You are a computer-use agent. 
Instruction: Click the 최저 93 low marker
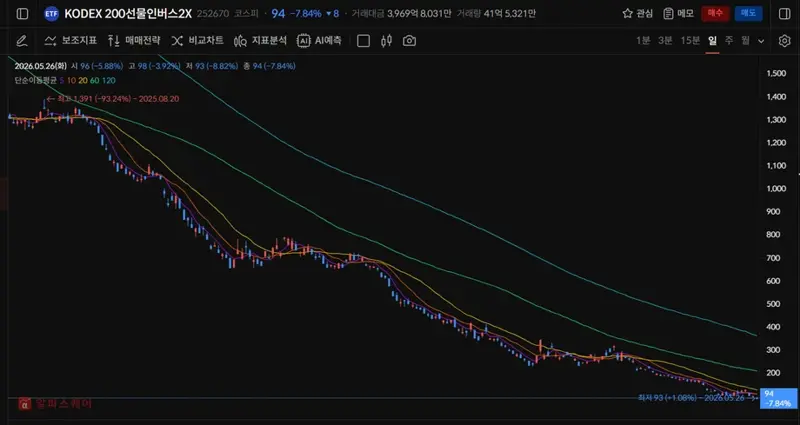click(697, 397)
